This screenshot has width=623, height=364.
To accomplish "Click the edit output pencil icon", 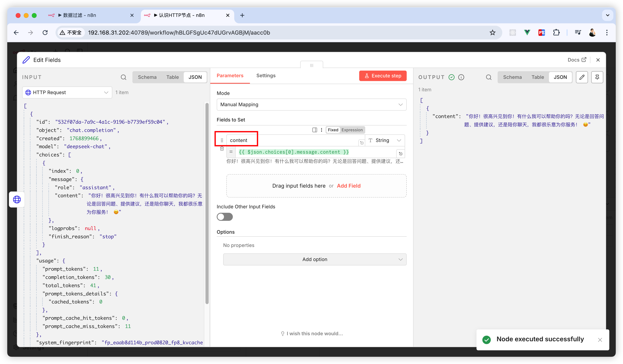I will (x=582, y=77).
